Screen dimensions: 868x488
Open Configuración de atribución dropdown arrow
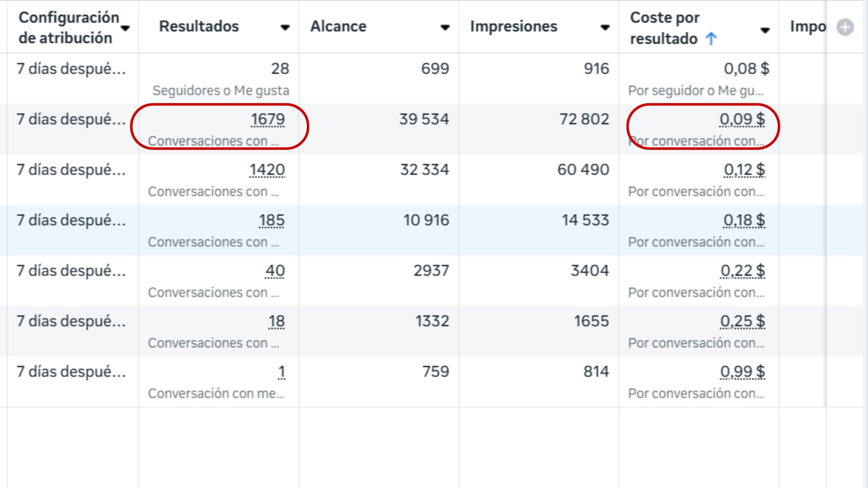(x=125, y=28)
